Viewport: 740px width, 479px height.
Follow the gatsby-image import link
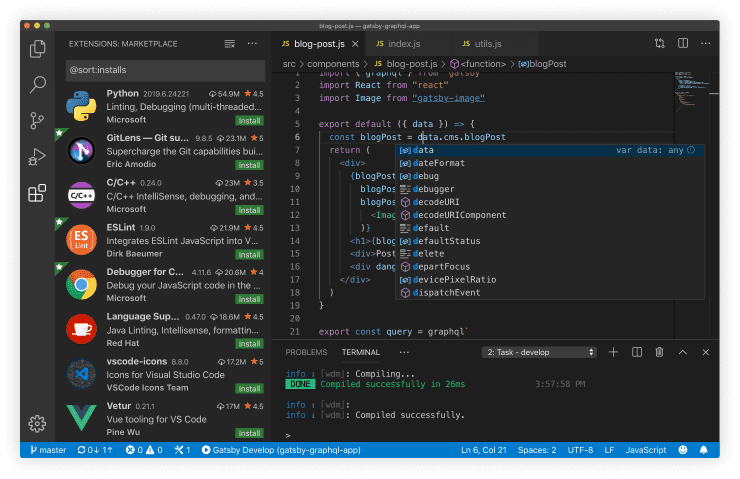448,98
